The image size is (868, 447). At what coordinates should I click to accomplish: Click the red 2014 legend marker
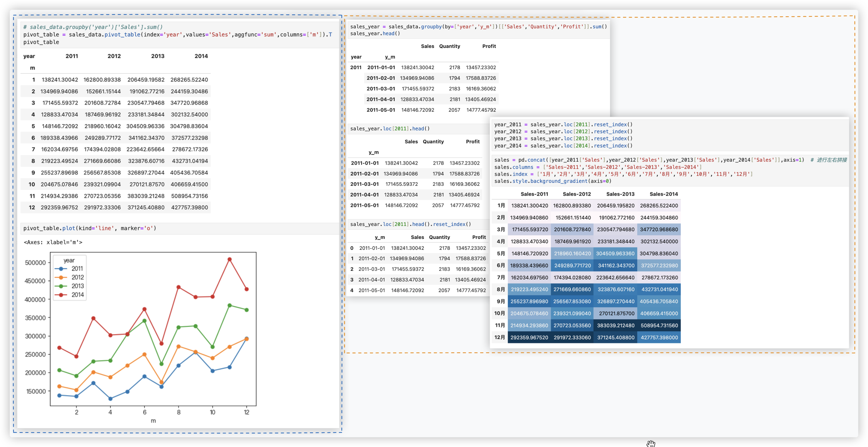point(61,295)
